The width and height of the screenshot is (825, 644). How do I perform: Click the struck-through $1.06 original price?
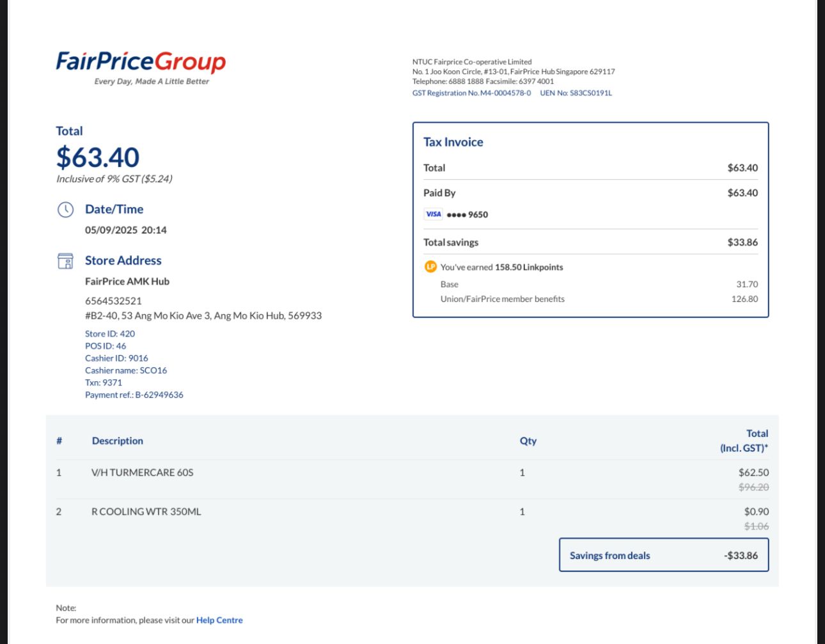[757, 526]
